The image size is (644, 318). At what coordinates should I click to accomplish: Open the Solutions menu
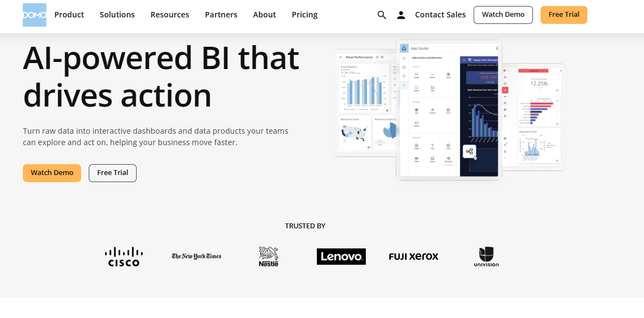pyautogui.click(x=117, y=15)
